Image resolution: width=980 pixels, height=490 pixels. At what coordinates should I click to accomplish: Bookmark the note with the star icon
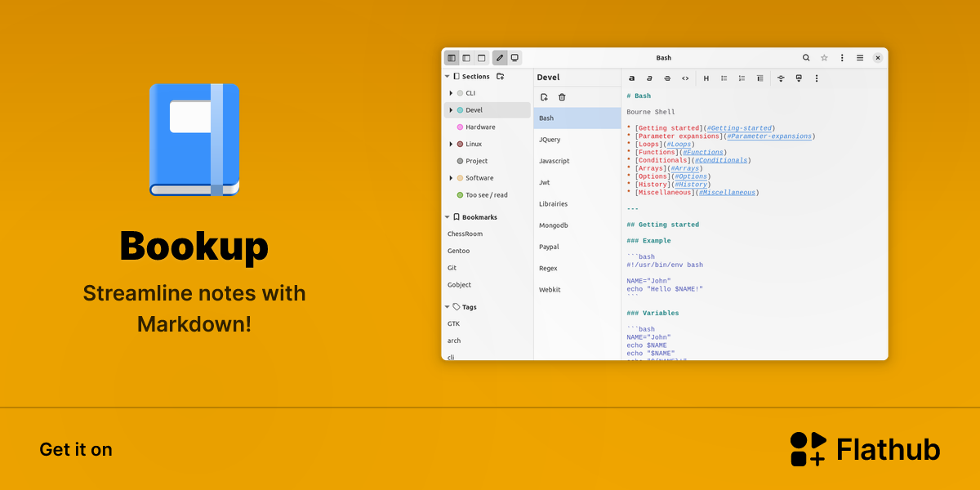[x=824, y=58]
